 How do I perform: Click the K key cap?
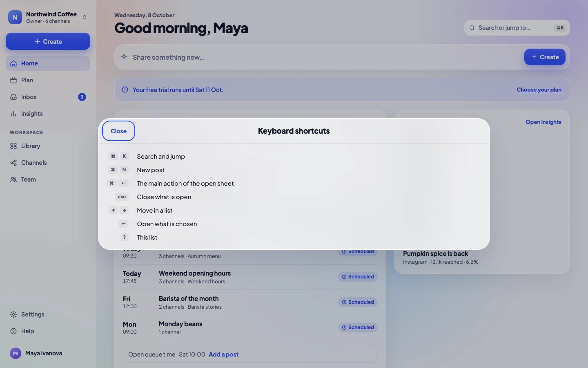[x=124, y=156]
